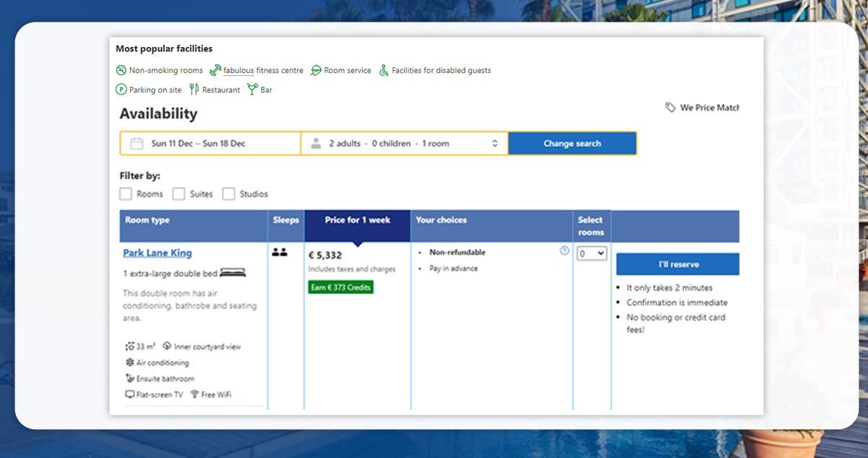The height and width of the screenshot is (458, 868).
Task: Click the Restaurant fork and knife icon
Action: pos(194,90)
